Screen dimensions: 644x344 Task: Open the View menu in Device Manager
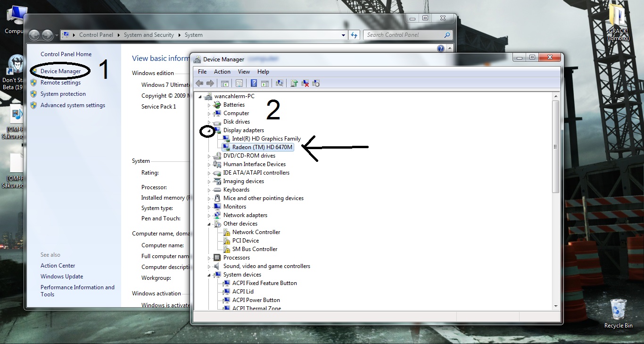[x=244, y=72]
